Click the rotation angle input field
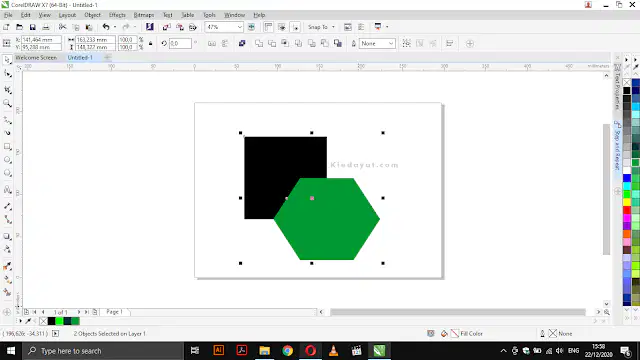Screen dimensions: 640x360 (180, 43)
